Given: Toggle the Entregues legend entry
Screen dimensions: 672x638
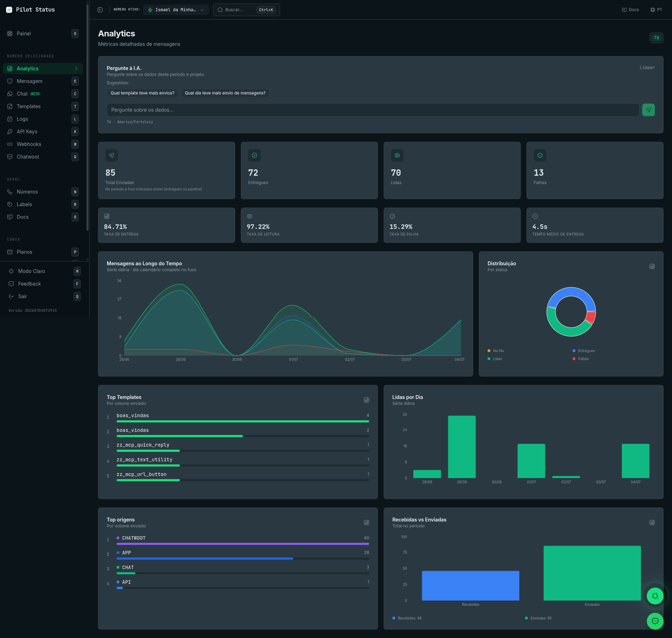Looking at the screenshot, I should click(583, 351).
